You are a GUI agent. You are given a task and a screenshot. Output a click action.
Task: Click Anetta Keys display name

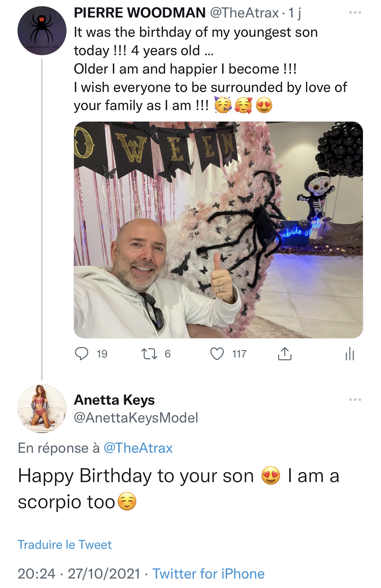[114, 400]
